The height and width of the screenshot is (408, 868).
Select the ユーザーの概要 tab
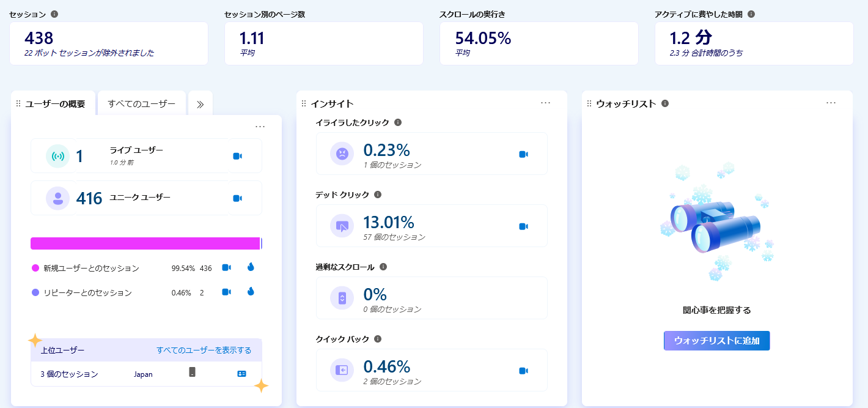coord(53,104)
